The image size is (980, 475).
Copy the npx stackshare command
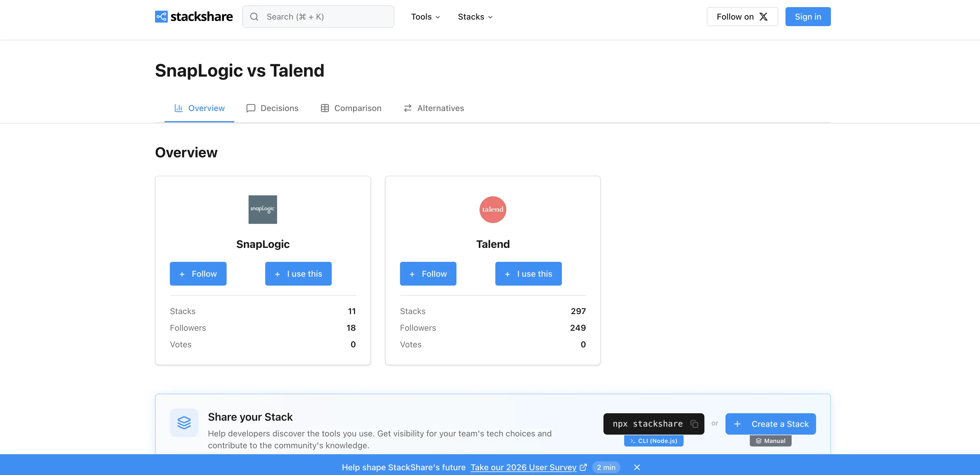pyautogui.click(x=694, y=424)
